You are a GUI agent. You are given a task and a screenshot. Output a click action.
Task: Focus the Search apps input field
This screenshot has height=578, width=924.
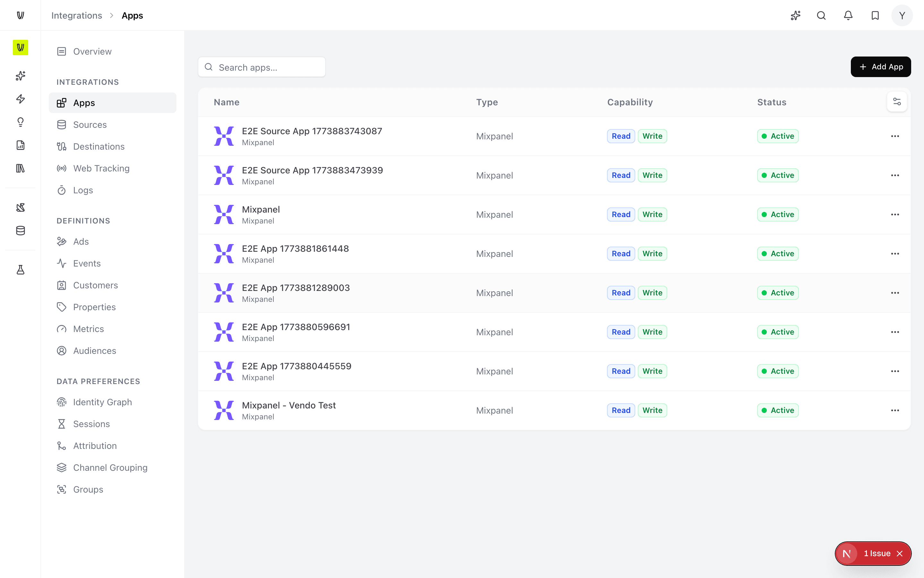click(x=261, y=67)
